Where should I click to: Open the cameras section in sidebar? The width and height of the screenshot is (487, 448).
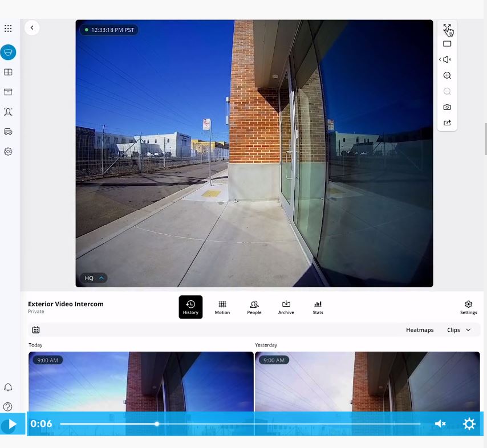click(8, 52)
